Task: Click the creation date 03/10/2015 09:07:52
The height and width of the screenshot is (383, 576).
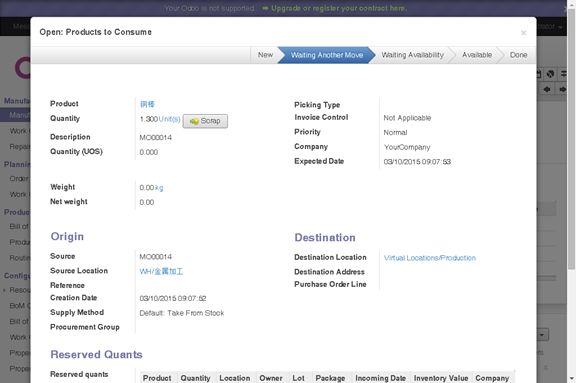Action: pos(173,299)
